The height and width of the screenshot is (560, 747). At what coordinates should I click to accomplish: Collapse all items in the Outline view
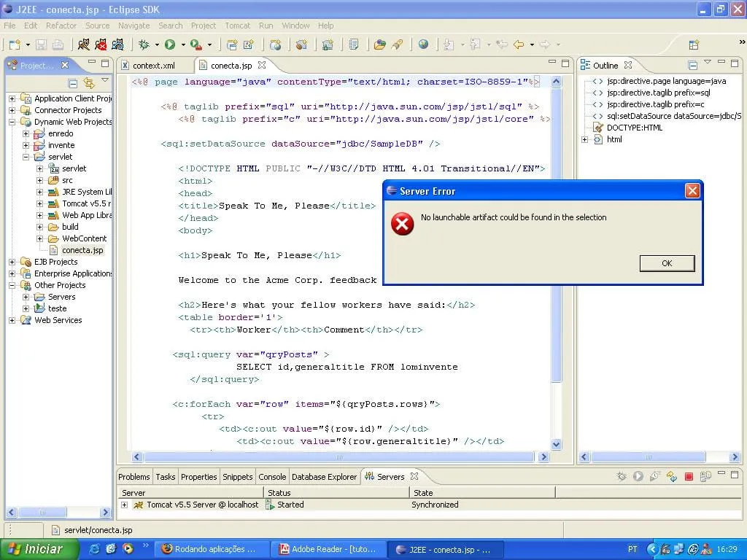[x=693, y=66]
